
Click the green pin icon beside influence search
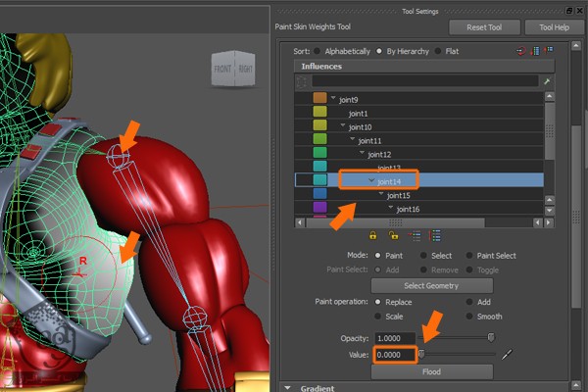click(x=547, y=81)
